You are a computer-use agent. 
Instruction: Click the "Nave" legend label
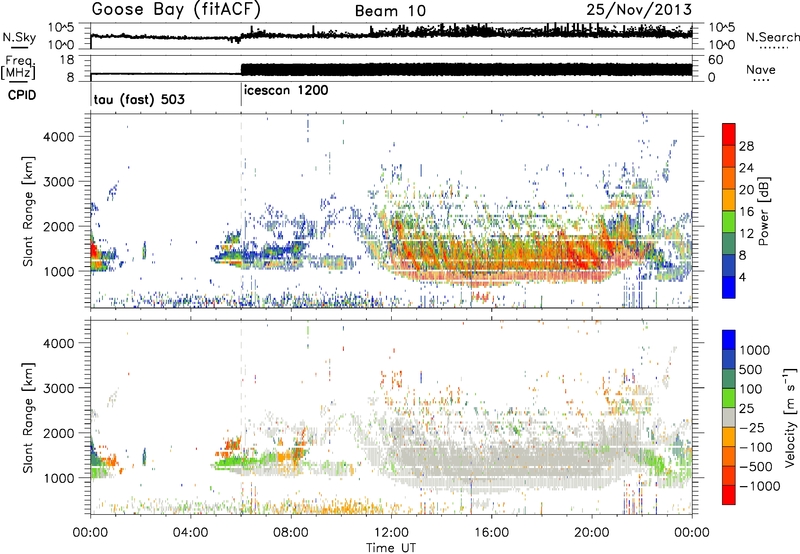click(x=761, y=69)
